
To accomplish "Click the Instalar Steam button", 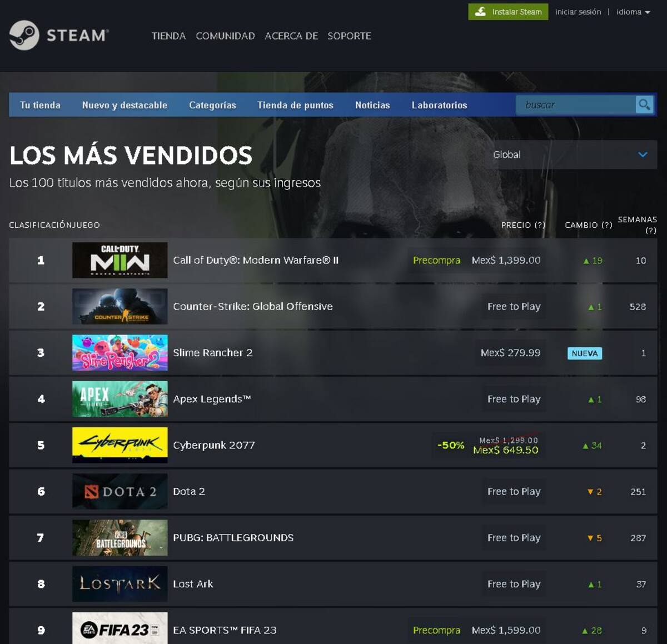I will click(x=508, y=12).
